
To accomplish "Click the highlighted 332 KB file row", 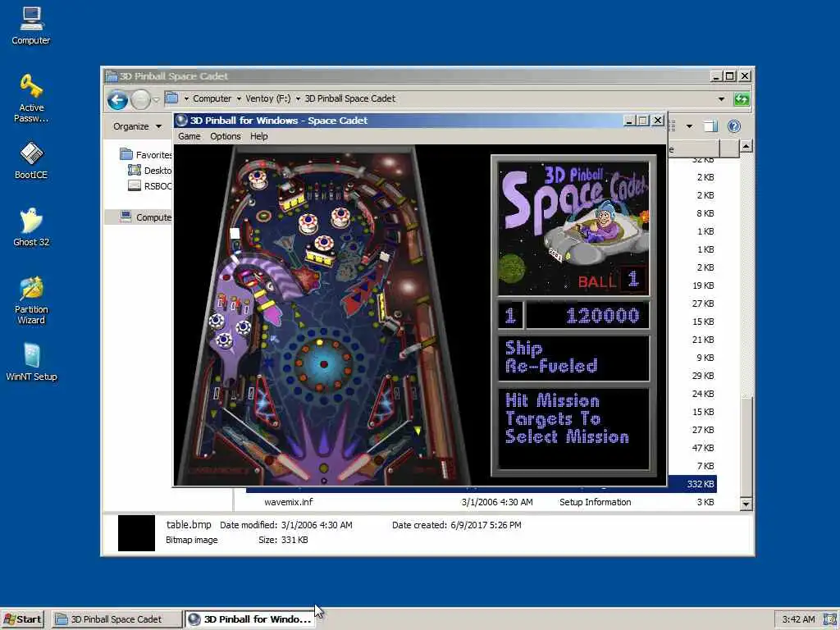I will click(x=481, y=484).
